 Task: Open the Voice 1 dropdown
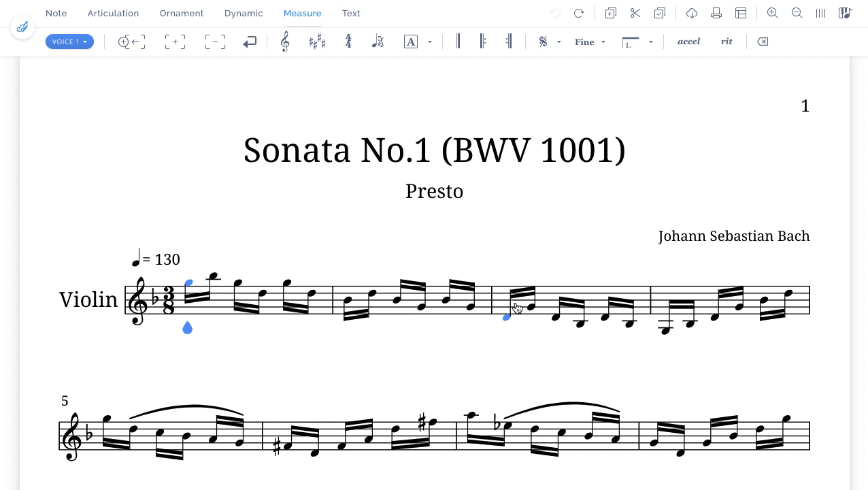pos(69,42)
